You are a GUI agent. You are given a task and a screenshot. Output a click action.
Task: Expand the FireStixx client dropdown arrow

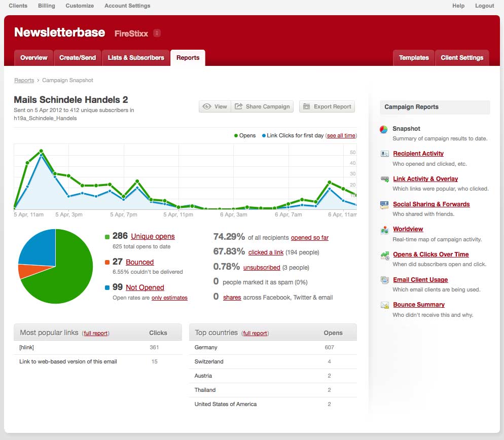click(x=157, y=33)
